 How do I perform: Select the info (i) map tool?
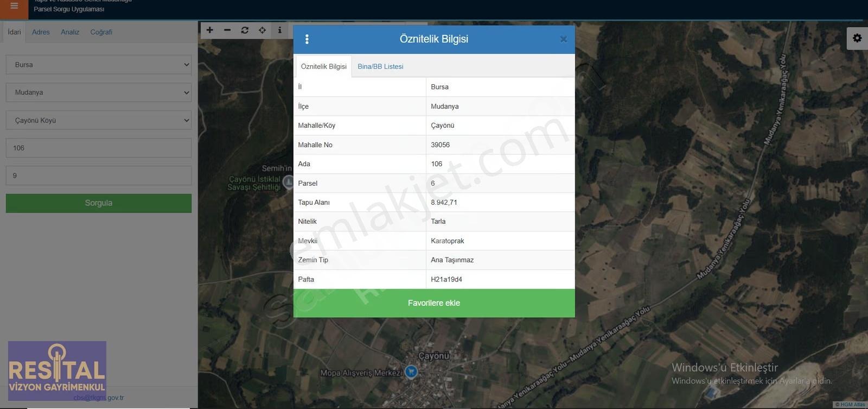click(x=279, y=30)
